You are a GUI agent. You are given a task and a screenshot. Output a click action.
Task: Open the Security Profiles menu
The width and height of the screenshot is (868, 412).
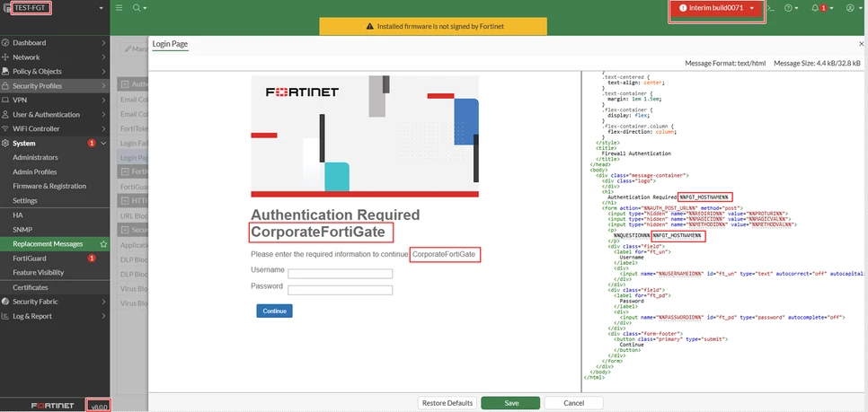click(x=55, y=85)
